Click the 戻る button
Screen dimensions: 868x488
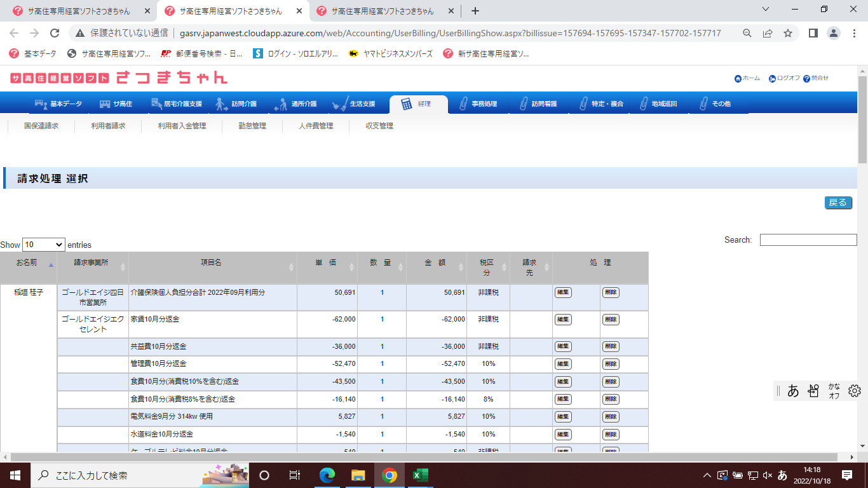click(x=837, y=203)
